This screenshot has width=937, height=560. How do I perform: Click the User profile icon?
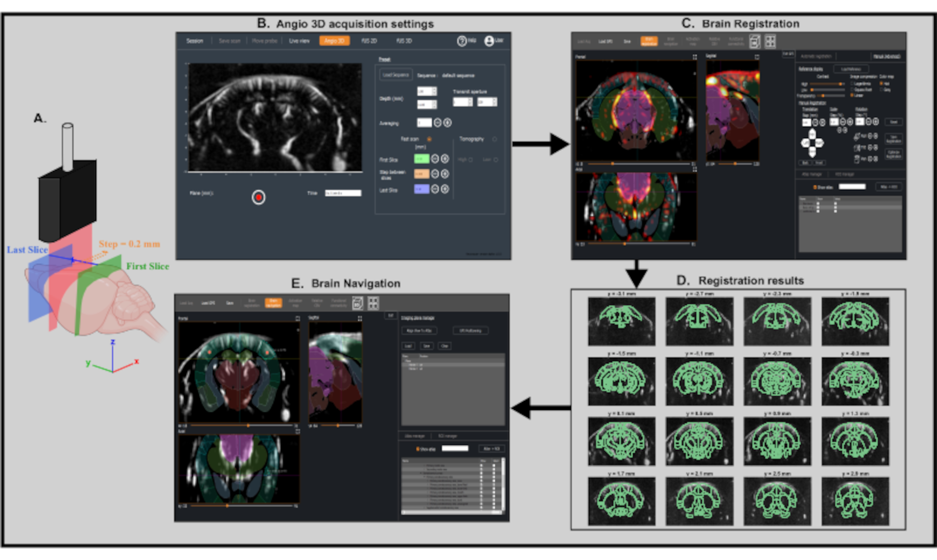[x=489, y=41]
